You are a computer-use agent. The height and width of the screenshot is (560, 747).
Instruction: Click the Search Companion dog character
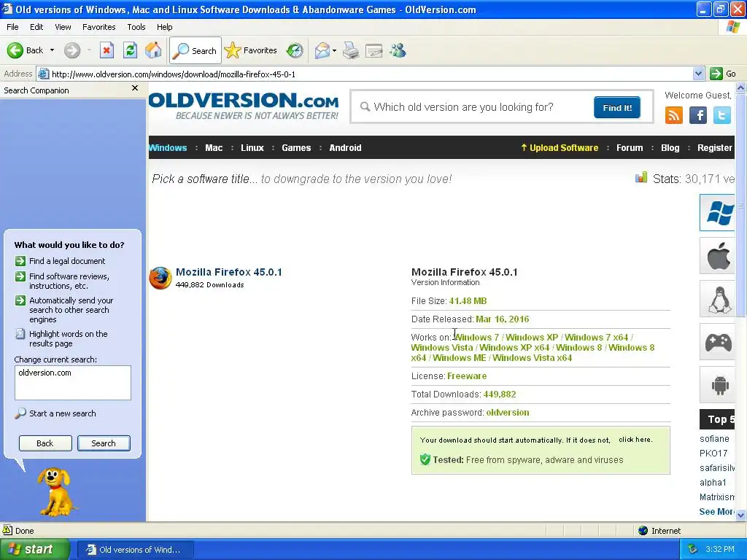click(x=56, y=492)
